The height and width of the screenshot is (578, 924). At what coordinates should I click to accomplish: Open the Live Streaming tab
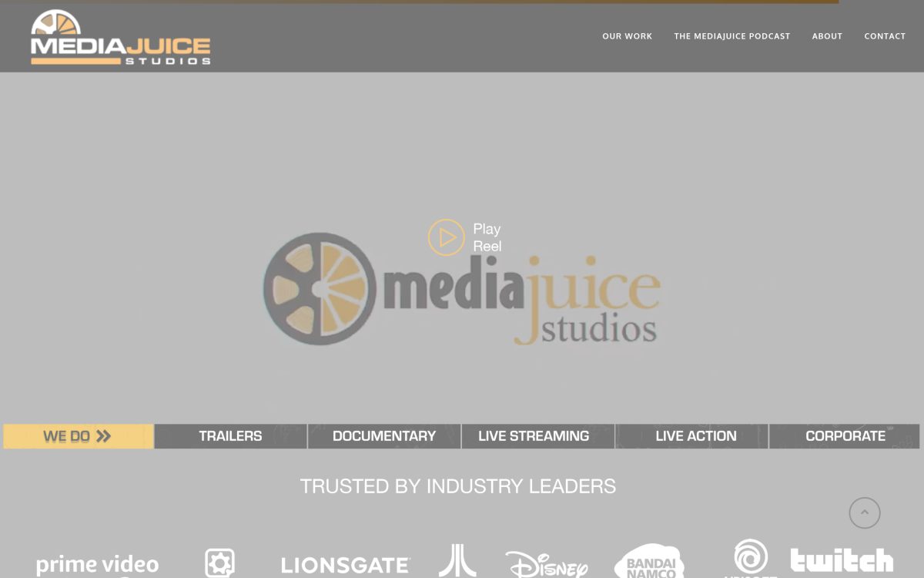pos(537,436)
